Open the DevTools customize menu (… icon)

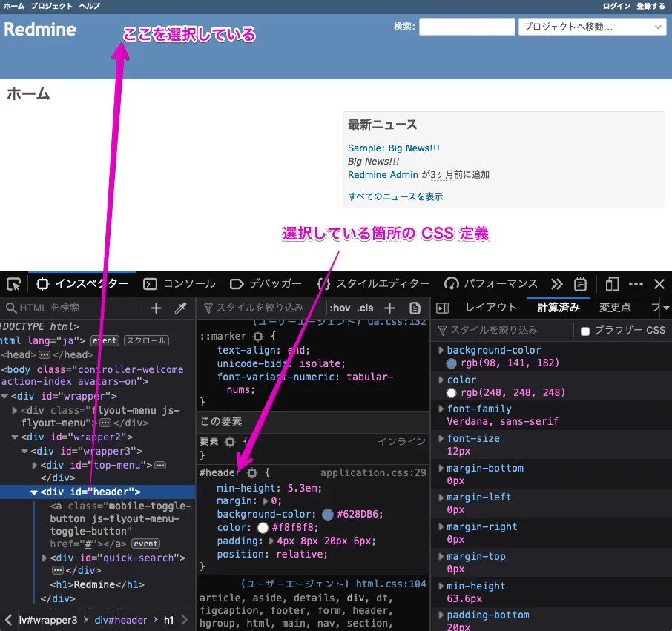tap(636, 283)
